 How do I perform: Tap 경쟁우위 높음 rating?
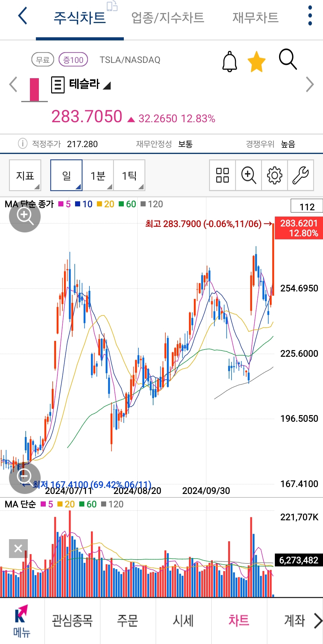pos(271,144)
